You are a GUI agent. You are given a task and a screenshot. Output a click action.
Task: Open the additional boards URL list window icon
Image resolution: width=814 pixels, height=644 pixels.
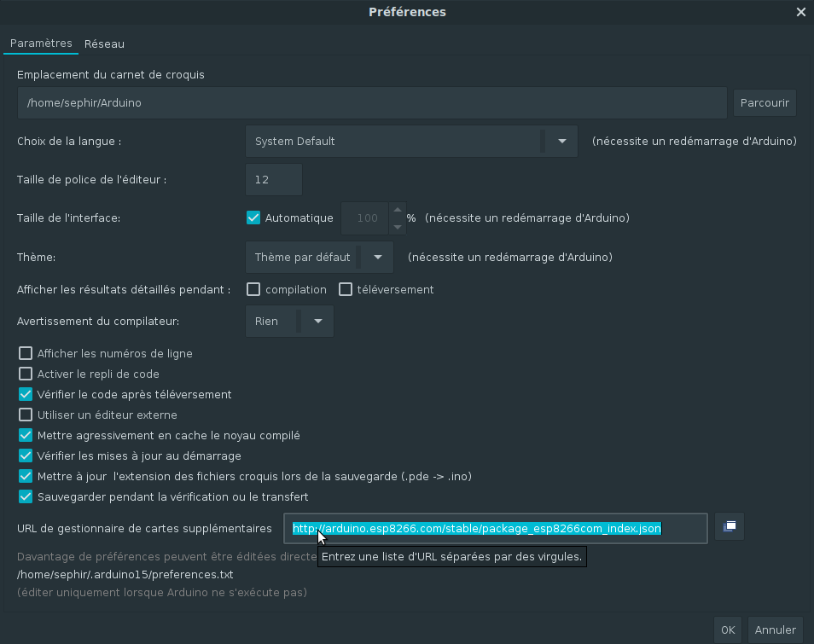(730, 527)
